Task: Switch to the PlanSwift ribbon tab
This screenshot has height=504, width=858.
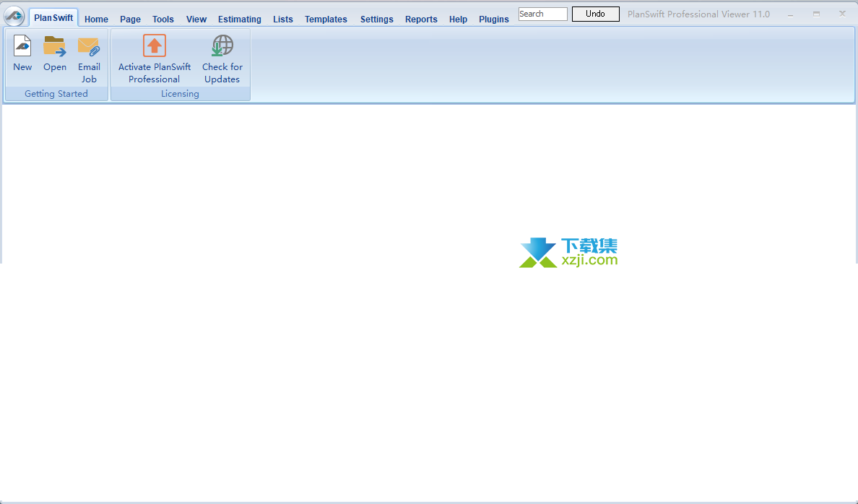Action: pyautogui.click(x=53, y=17)
